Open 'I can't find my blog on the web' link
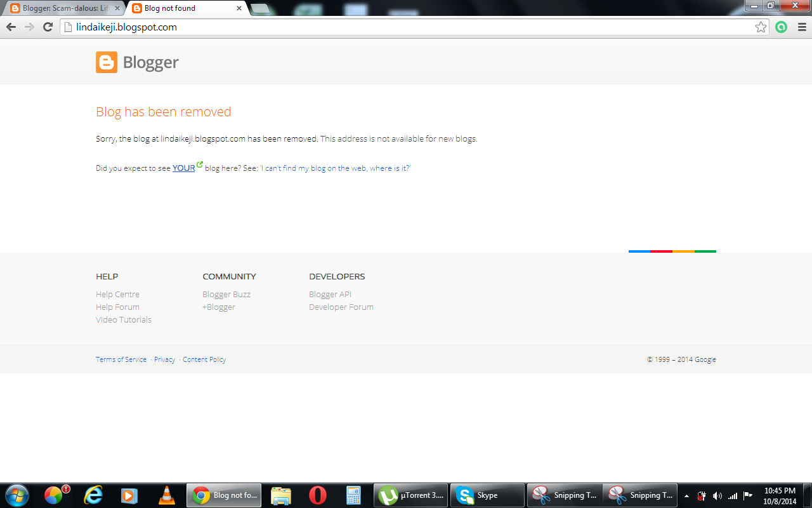 [335, 168]
